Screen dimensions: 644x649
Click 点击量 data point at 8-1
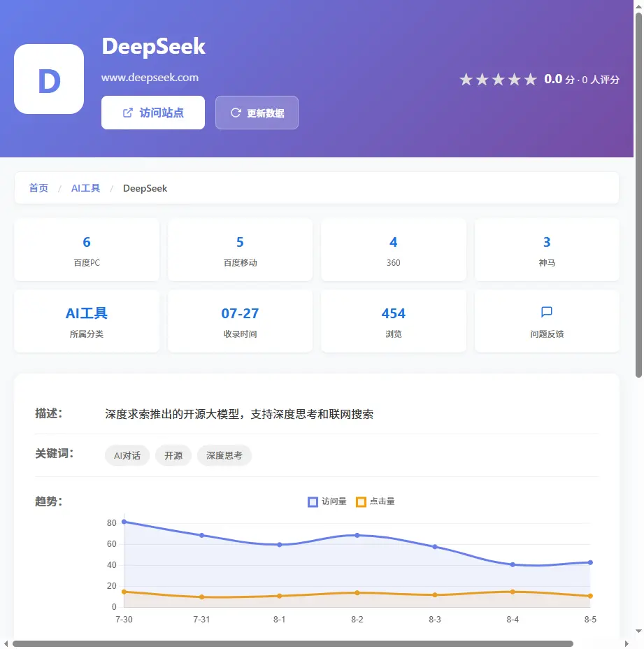[x=280, y=596]
